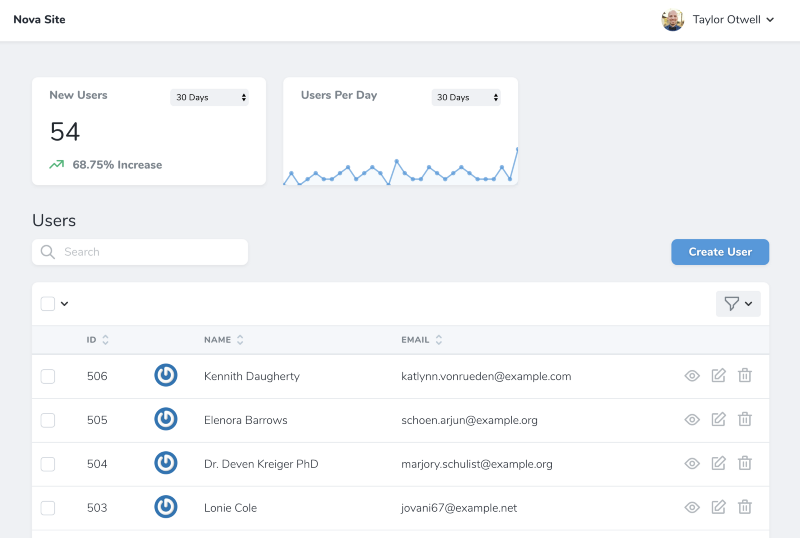
Task: Check the checkbox for user 506
Action: coord(48,377)
